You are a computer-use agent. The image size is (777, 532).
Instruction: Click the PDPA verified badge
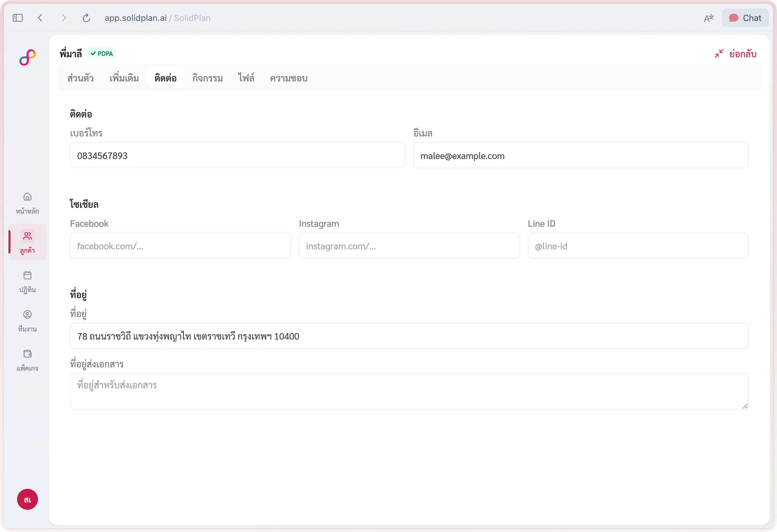point(102,53)
